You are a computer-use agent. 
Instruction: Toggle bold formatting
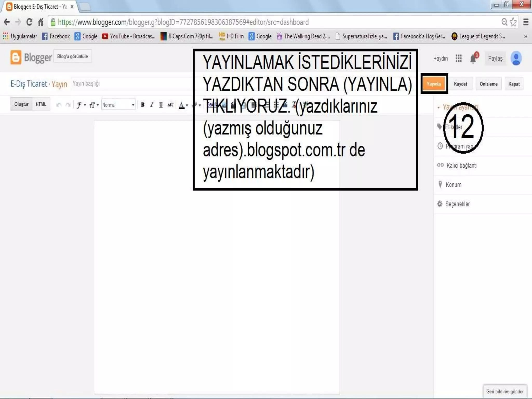click(143, 105)
